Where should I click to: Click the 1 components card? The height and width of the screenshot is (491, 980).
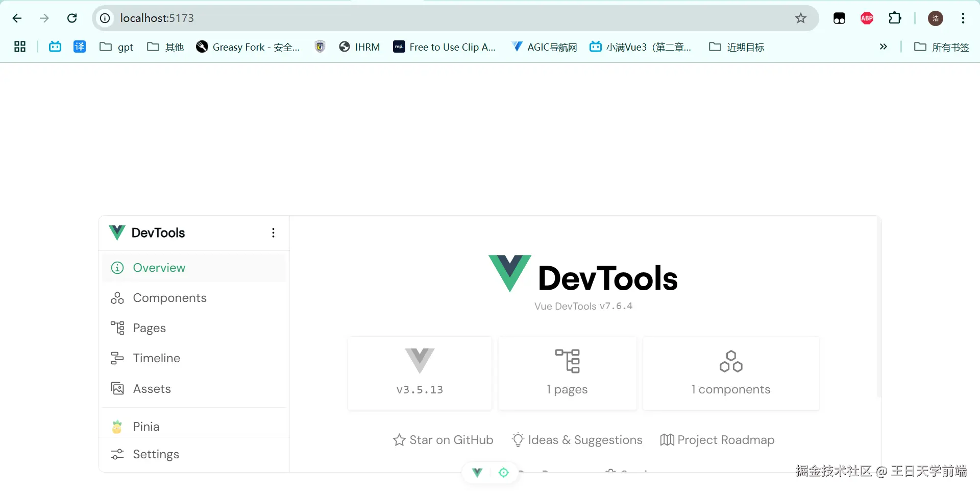[x=730, y=373]
